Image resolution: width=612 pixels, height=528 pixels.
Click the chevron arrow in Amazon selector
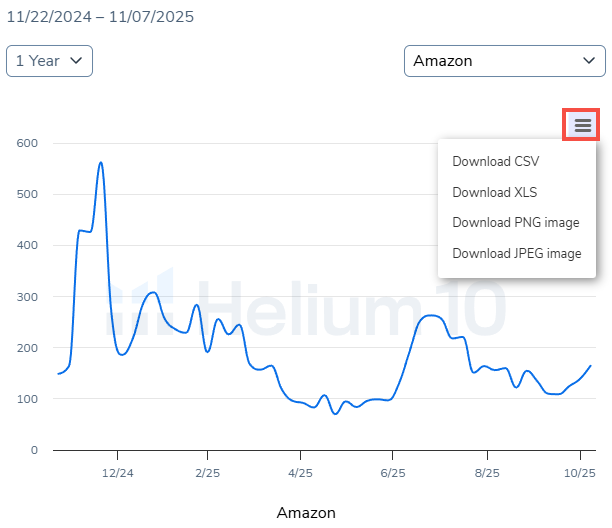point(590,61)
